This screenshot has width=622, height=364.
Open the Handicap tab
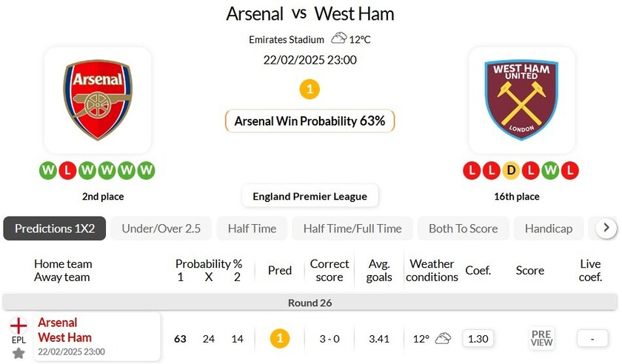coord(548,229)
